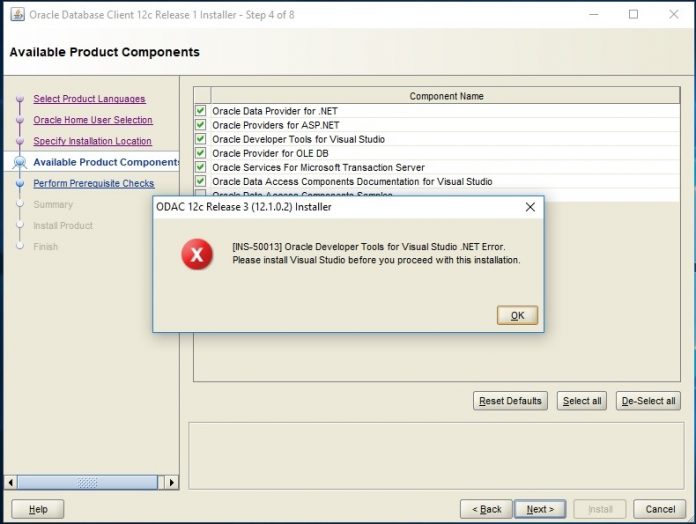The image size is (696, 524).
Task: Click the Java installer icon in title bar
Action: point(17,15)
